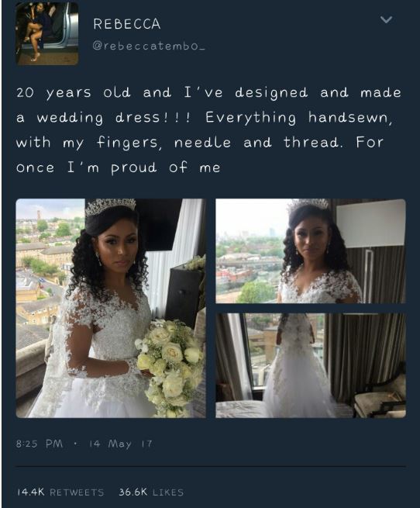Open the full-length dress by window photo
This screenshot has width=420, height=508.
point(311,365)
